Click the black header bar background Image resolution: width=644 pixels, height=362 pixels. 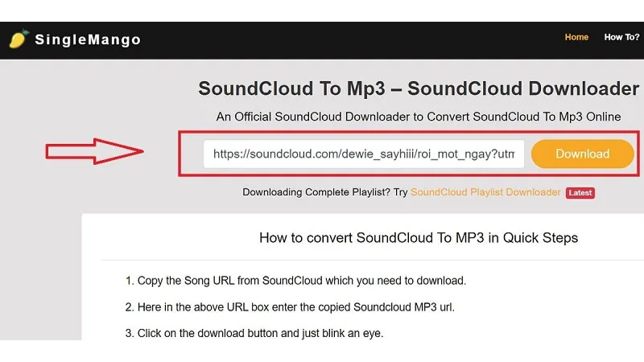tap(328, 40)
